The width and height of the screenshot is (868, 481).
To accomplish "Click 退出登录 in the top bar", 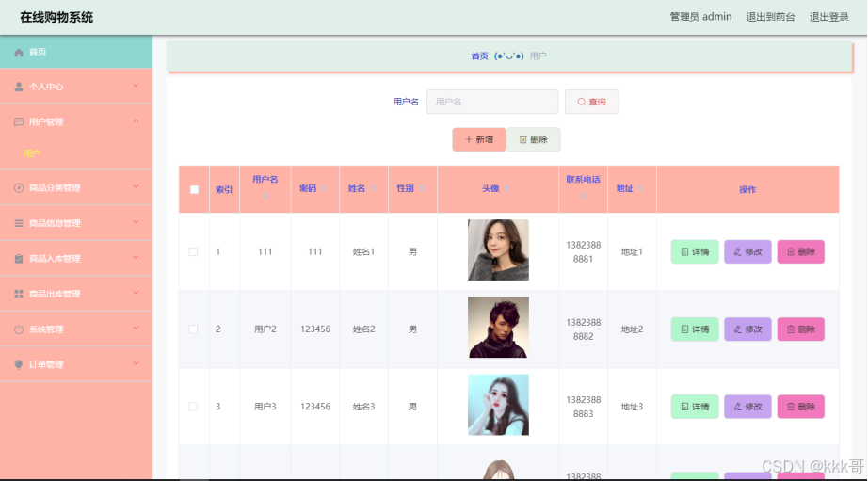I will [829, 17].
